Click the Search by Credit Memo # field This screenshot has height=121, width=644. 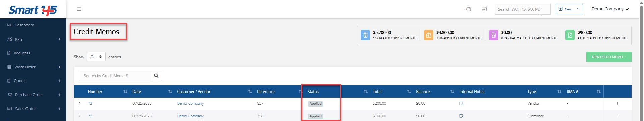tap(115, 76)
